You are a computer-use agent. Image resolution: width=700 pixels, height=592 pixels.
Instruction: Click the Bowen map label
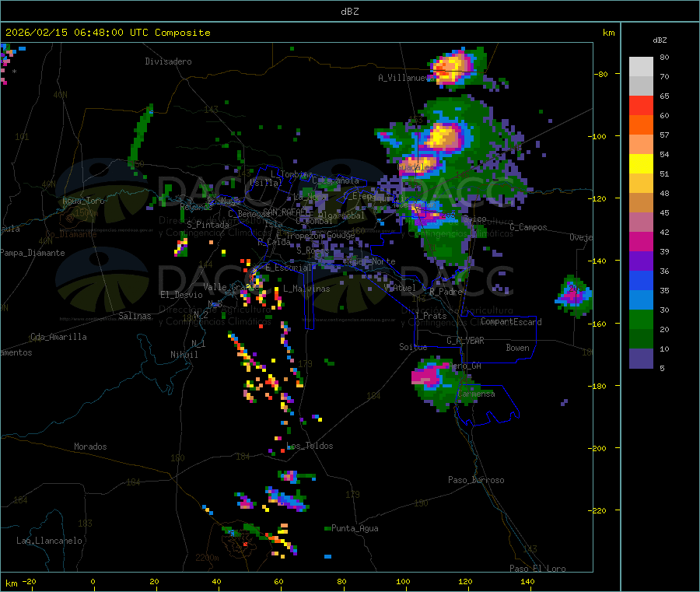pos(517,348)
